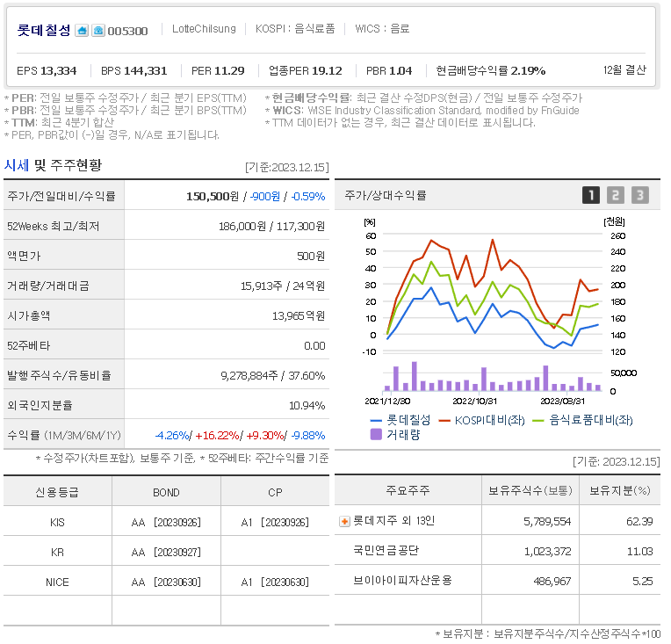Select 롯데지주 ownership 62.39
The image size is (671, 644).
tap(639, 522)
